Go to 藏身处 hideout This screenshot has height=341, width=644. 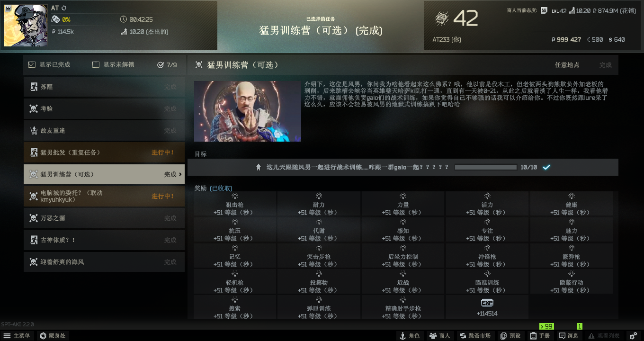point(53,335)
